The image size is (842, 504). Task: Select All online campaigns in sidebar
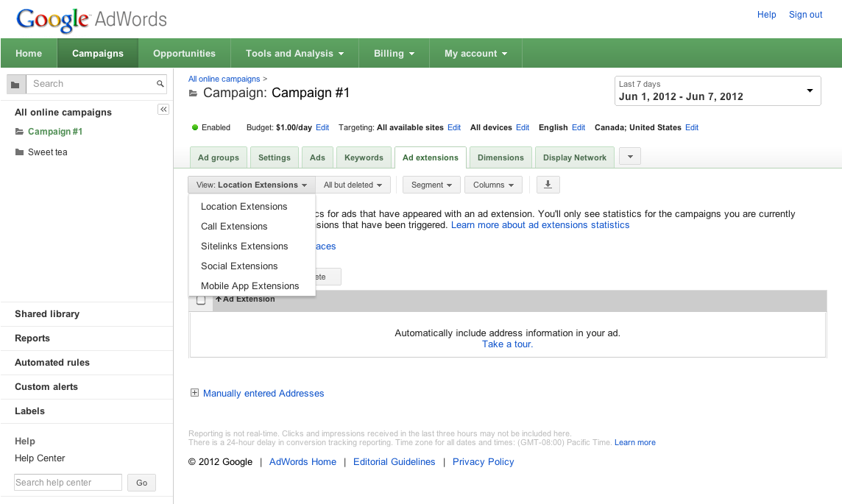point(63,112)
